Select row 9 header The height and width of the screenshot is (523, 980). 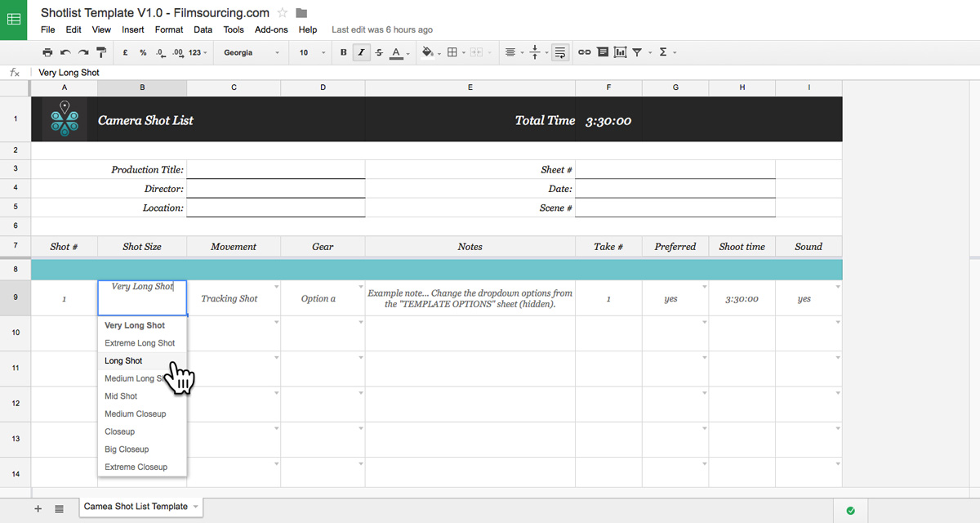click(x=16, y=298)
